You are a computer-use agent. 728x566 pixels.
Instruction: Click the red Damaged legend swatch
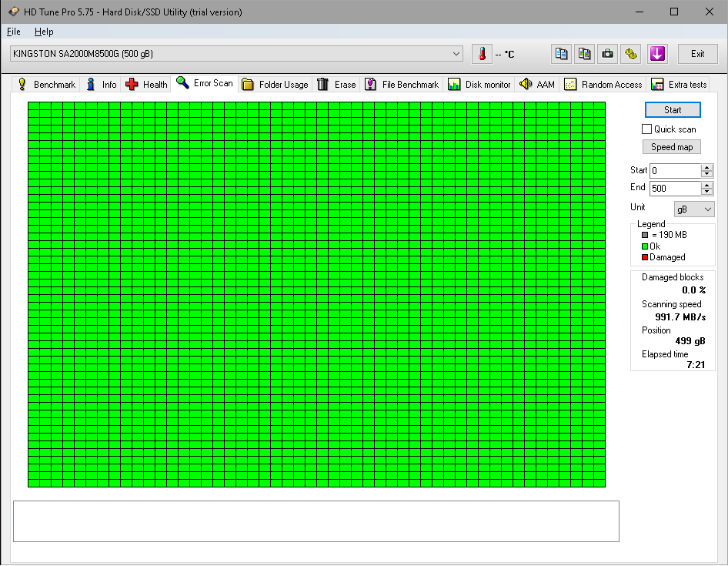click(645, 257)
